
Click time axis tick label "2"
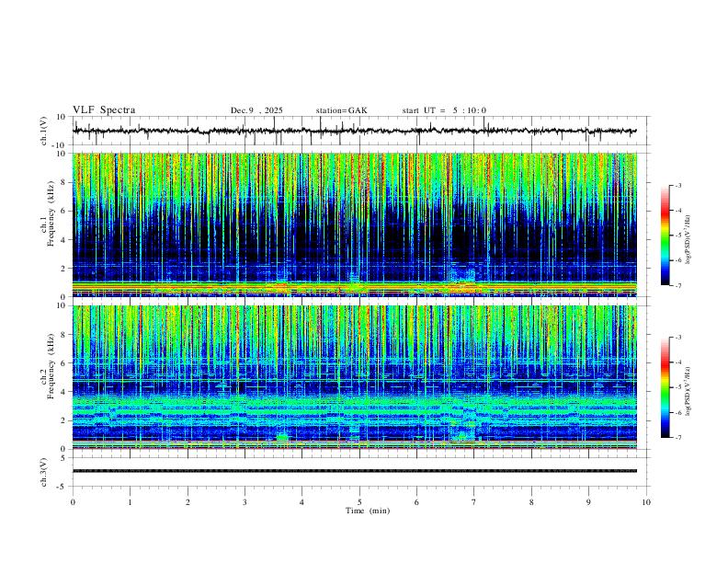[x=188, y=502]
